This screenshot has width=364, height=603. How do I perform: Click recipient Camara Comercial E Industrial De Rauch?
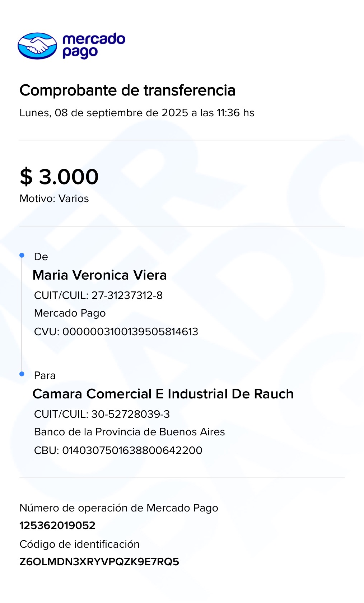point(163,394)
